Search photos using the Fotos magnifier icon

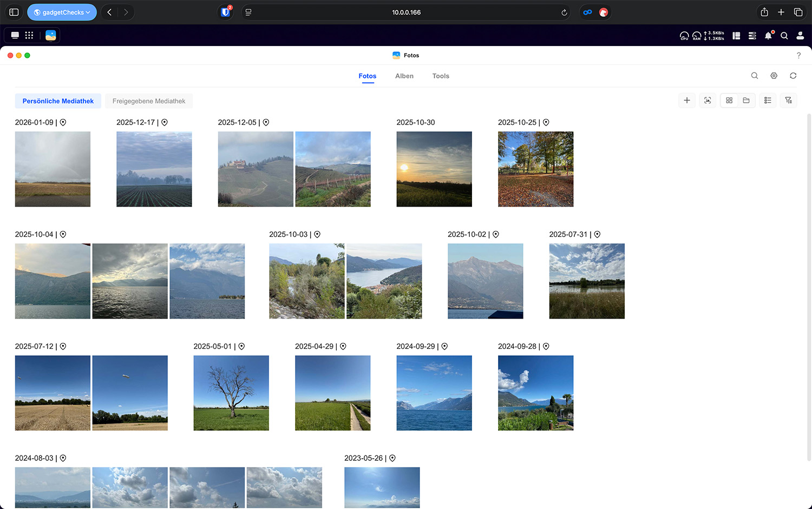(x=754, y=76)
